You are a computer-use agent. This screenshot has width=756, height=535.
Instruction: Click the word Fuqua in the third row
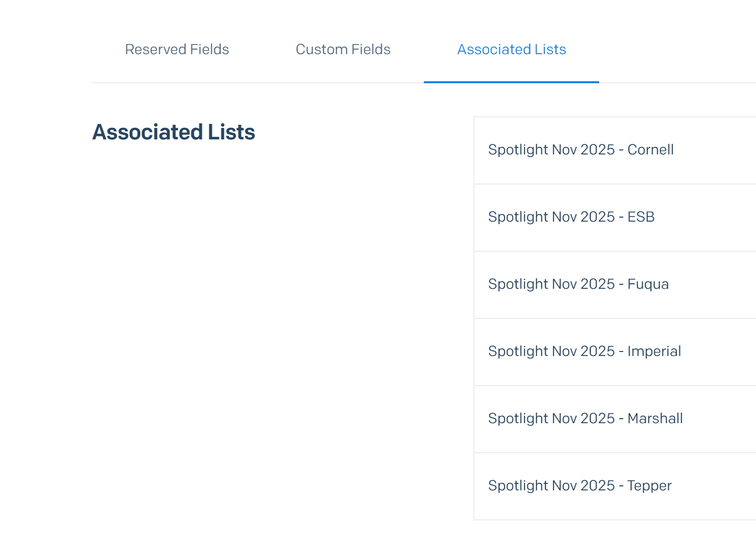click(x=648, y=284)
